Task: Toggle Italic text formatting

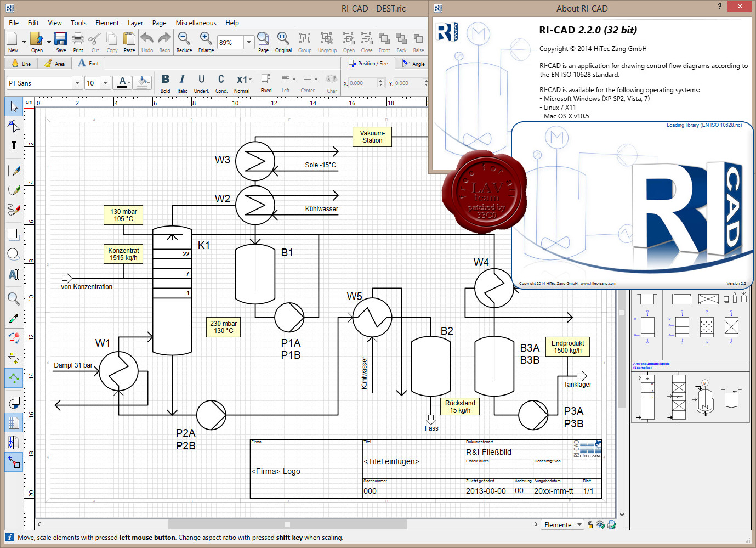Action: tap(182, 83)
